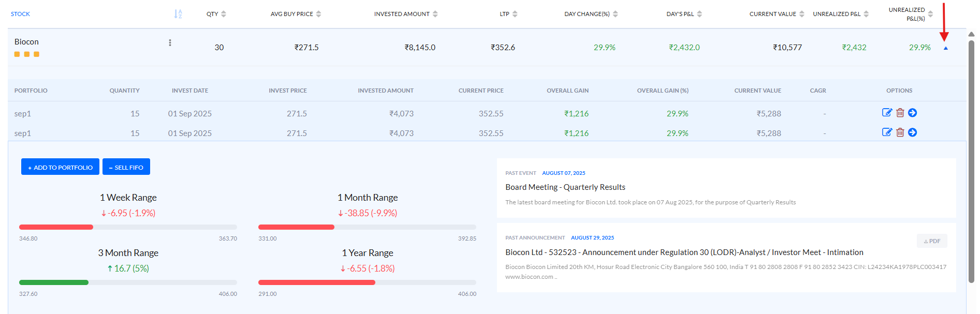
Task: Click the OPTIONS column header
Action: point(899,91)
